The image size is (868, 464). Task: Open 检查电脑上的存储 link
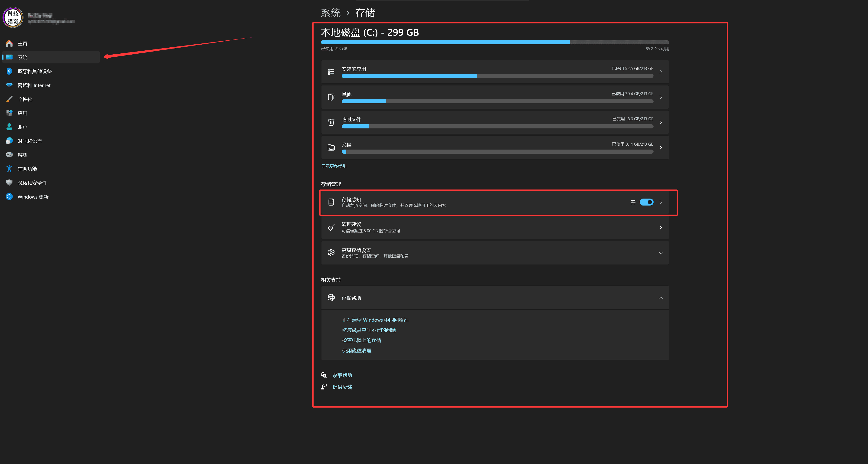pos(361,340)
